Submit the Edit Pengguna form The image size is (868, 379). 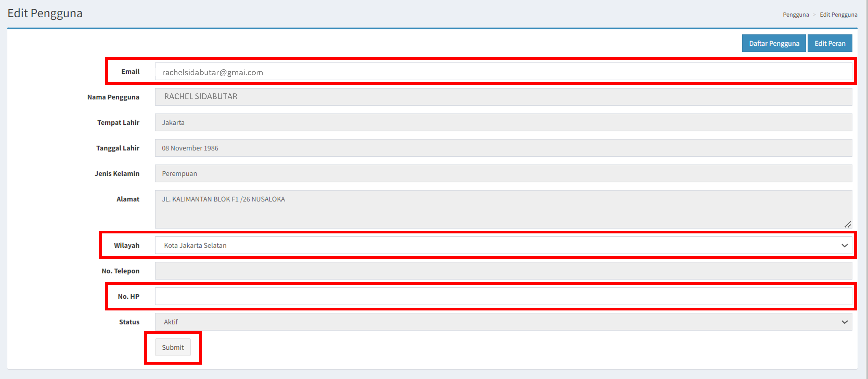(173, 347)
